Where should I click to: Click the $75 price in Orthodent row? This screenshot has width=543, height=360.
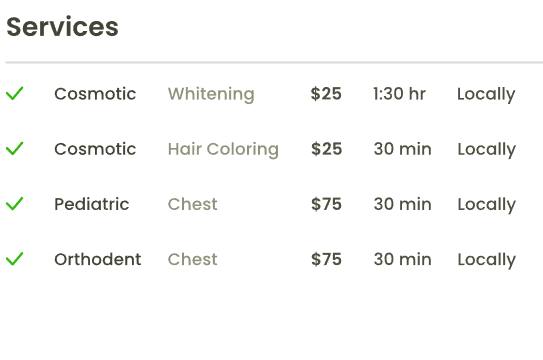pyautogui.click(x=326, y=259)
